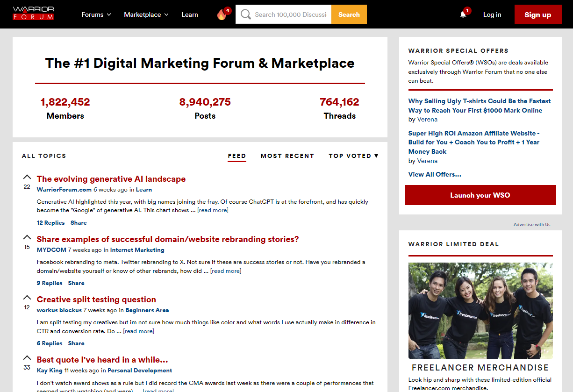Click the magnifying glass search icon
Viewport: 573px width, 392px height.
tap(245, 14)
